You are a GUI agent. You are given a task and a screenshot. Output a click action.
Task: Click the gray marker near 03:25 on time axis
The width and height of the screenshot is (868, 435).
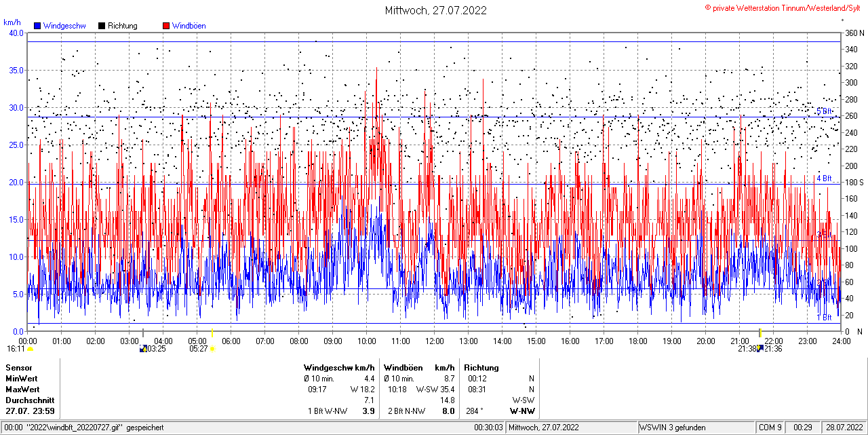pyautogui.click(x=143, y=333)
